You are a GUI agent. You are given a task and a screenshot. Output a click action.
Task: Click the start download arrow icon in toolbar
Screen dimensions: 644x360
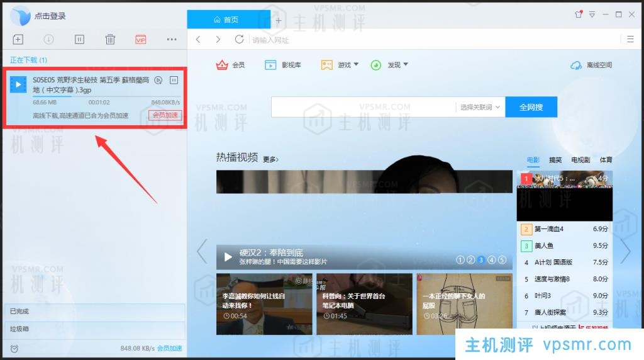point(48,40)
